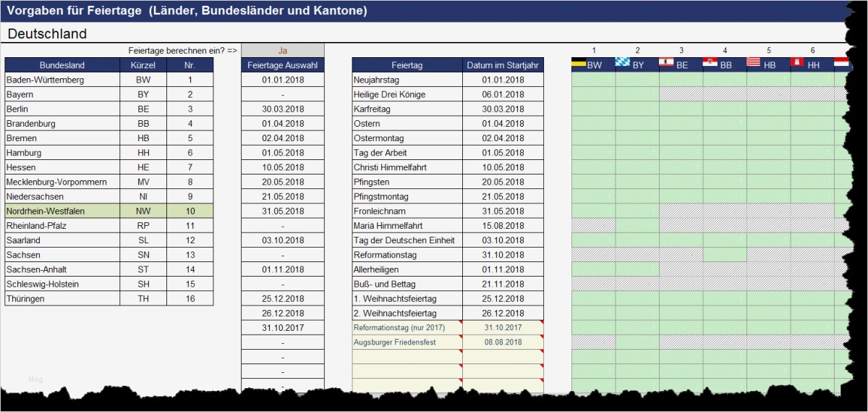Select the 'Hamburg' cell

click(62, 153)
